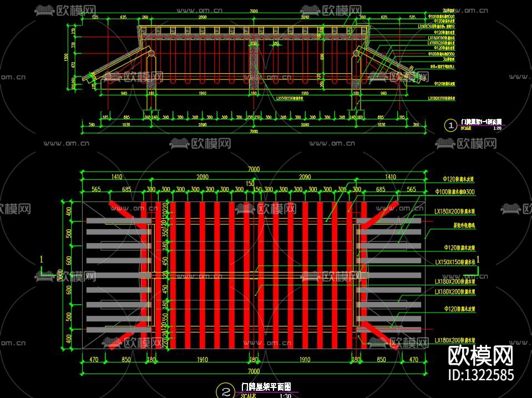Click section cut mark 1 beside the 3000 dimension
Screen dimensions: 532x398
(x=42, y=259)
